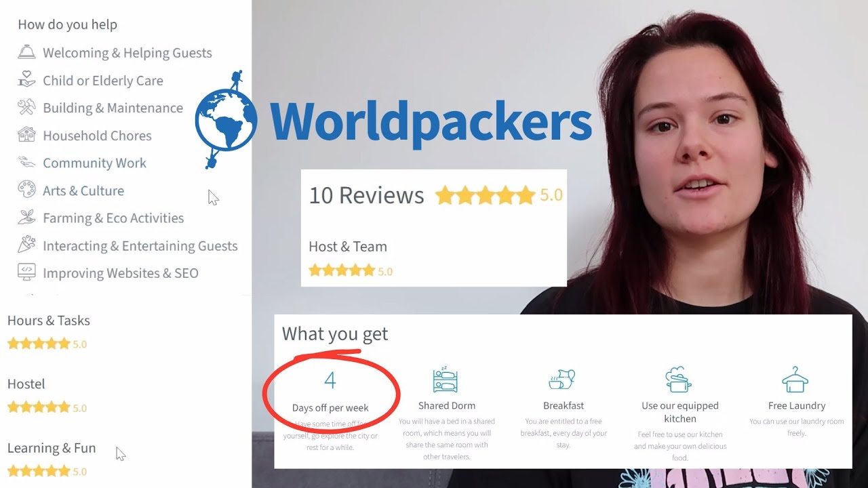
Task: Click the Worldpackers globe logo
Action: (226, 119)
